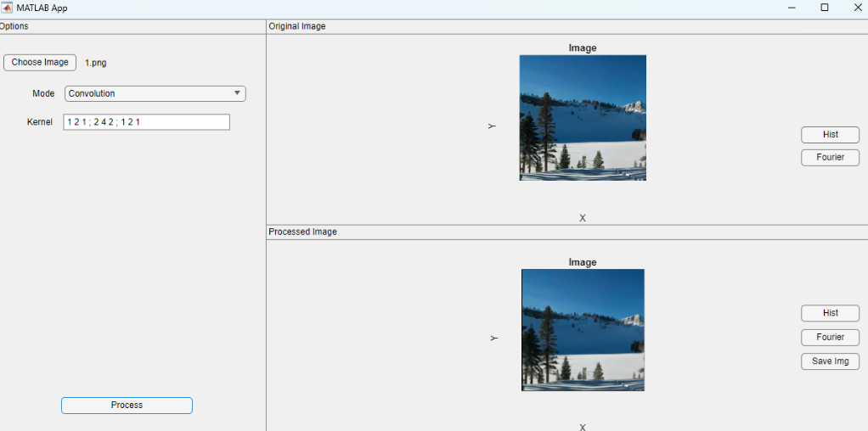868x431 pixels.
Task: Click the processed image thumbnail
Action: pos(583,330)
